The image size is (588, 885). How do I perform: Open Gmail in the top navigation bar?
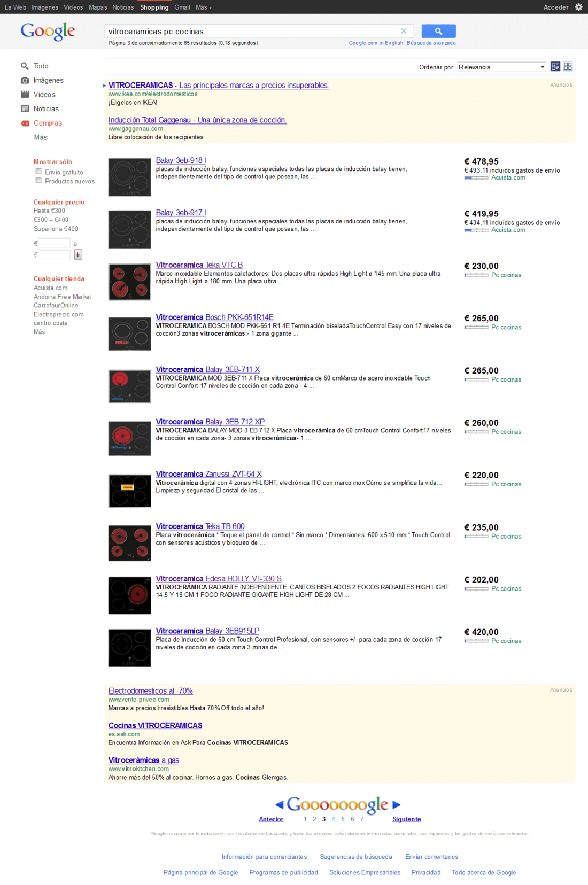tap(182, 7)
